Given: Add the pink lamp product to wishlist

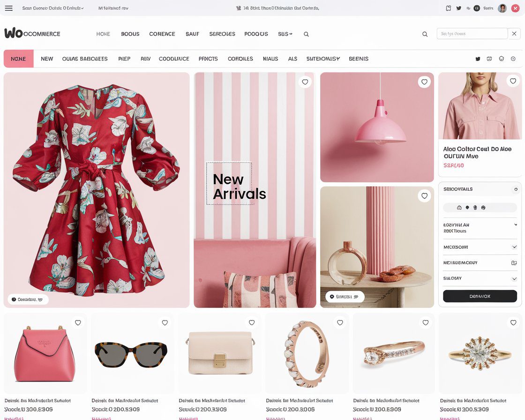Looking at the screenshot, I should pyautogui.click(x=424, y=82).
